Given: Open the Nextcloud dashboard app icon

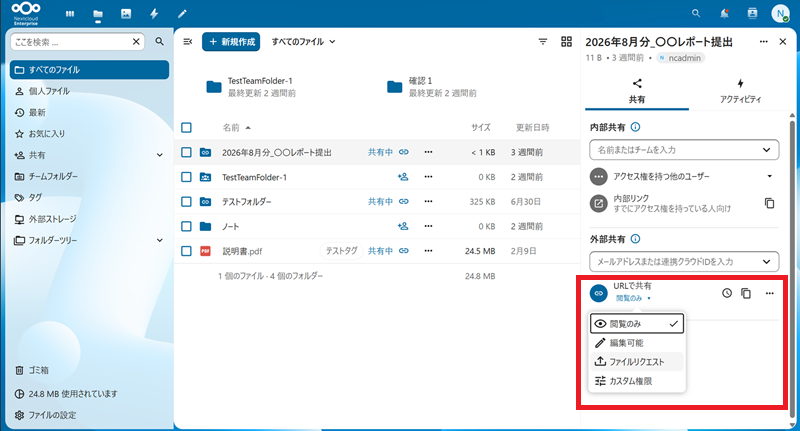Looking at the screenshot, I should tap(70, 14).
